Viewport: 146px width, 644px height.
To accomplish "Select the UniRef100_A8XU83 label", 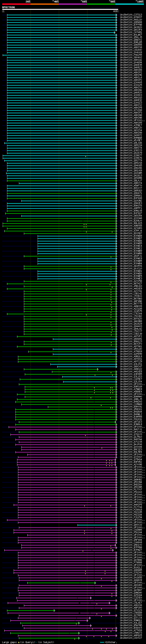I will (131, 585).
